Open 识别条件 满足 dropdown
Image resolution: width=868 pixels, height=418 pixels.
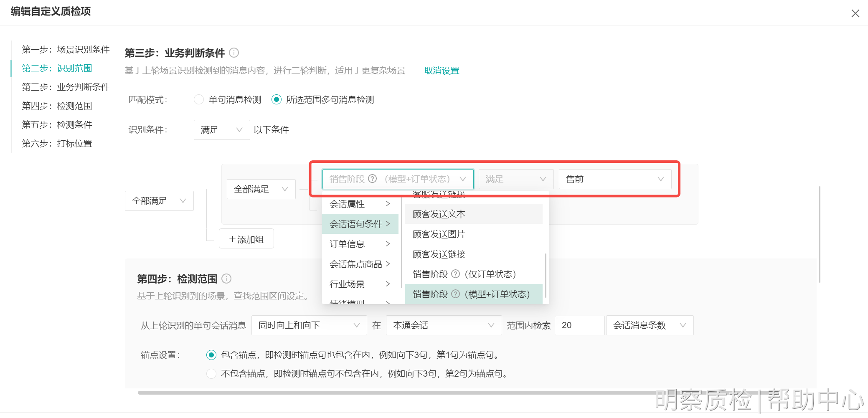click(x=222, y=130)
